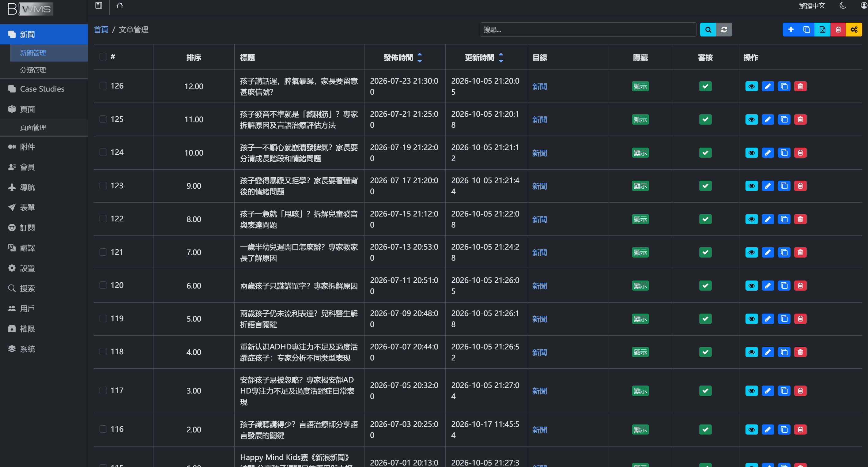Select the checkbox for row 123
This screenshot has height=467, width=868.
click(103, 185)
